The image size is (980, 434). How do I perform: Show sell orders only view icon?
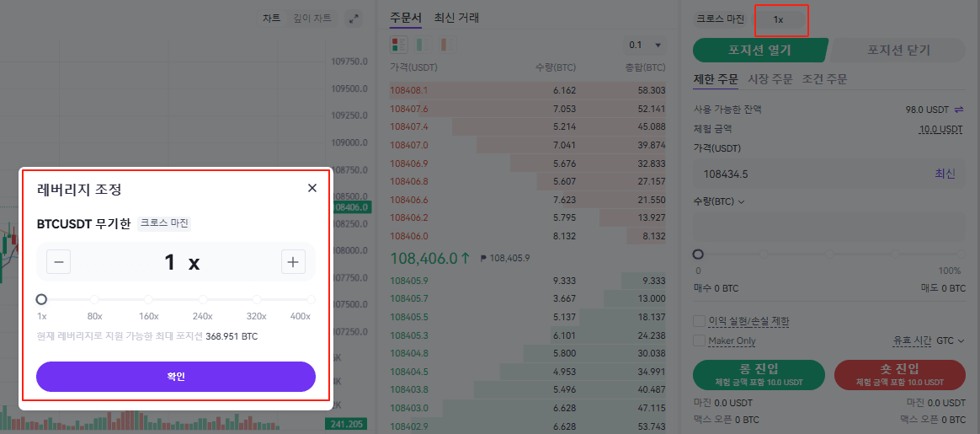click(443, 44)
